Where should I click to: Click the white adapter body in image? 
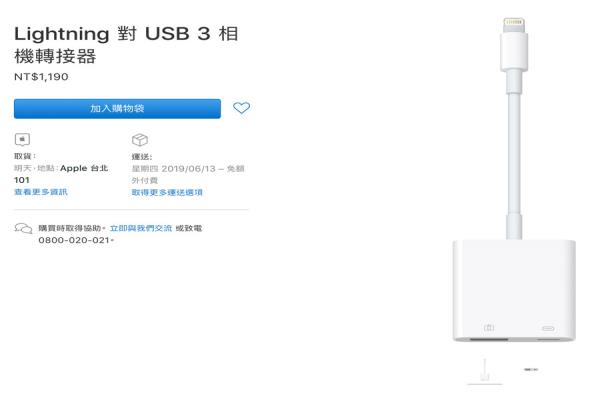[x=514, y=290]
